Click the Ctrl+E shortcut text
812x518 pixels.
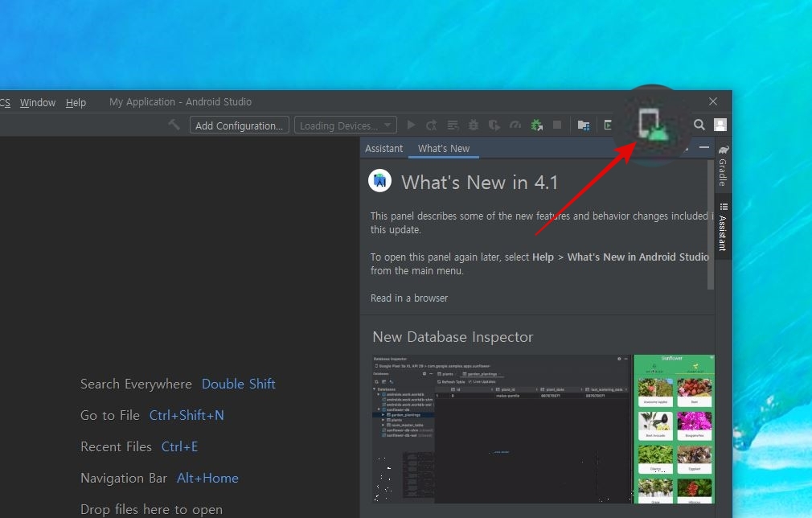(x=180, y=446)
